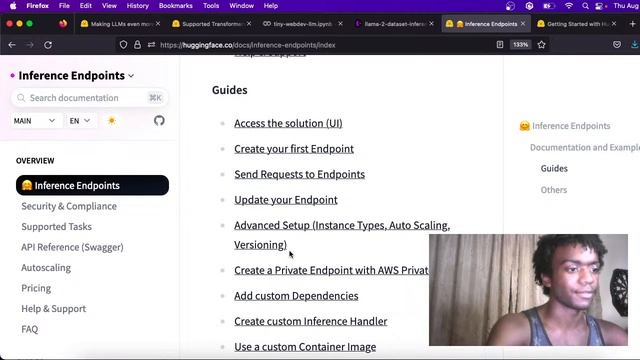Open the EN language dropdown

tap(80, 121)
